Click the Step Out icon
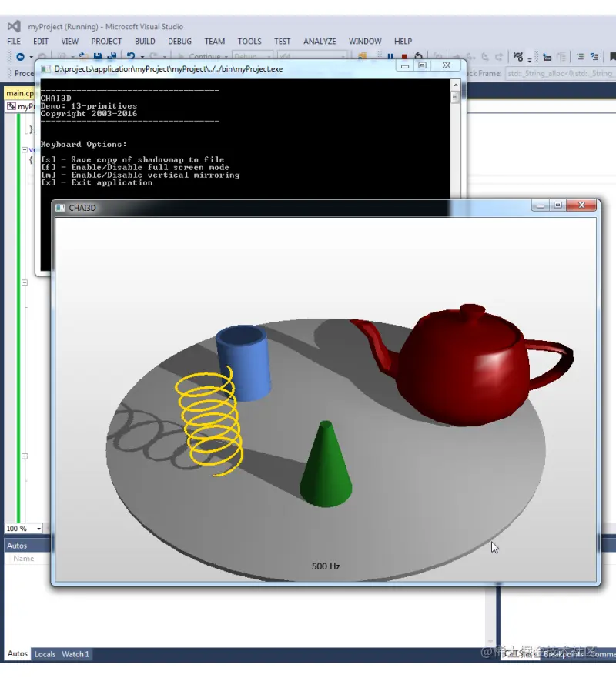 [x=499, y=57]
